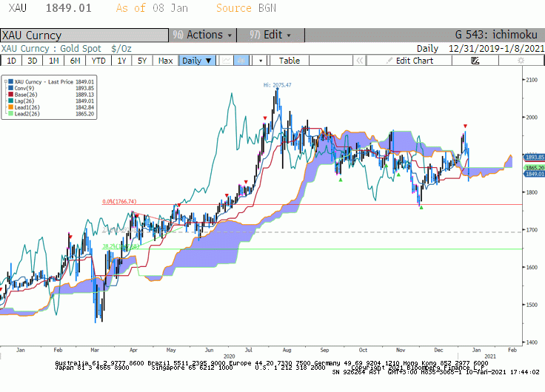Screen dimensions: 545x392
Task: Select the YTD range tab
Action: pos(98,61)
